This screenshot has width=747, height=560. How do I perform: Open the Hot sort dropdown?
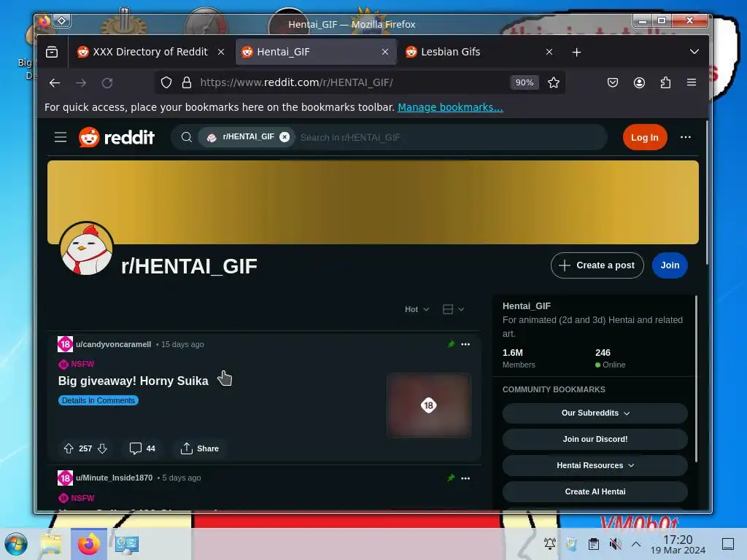(x=417, y=309)
